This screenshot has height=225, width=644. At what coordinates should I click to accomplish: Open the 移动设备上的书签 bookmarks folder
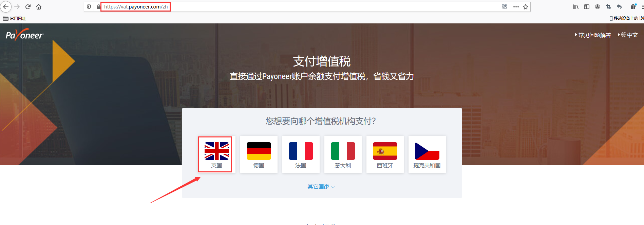[x=626, y=18]
